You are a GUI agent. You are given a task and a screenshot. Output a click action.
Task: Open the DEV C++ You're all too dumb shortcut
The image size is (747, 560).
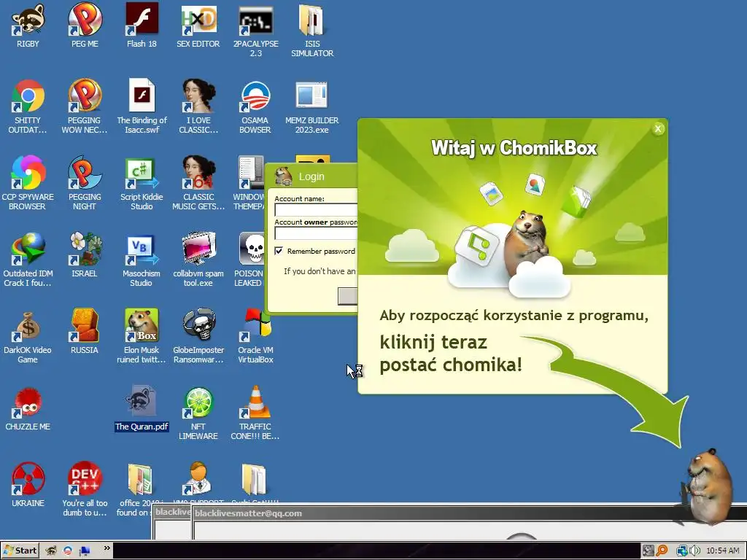click(85, 478)
